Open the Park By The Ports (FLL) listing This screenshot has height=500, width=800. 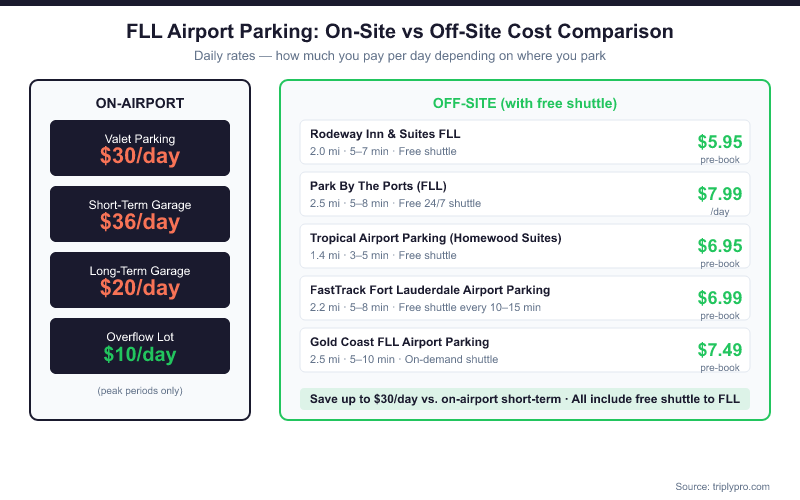coord(378,186)
